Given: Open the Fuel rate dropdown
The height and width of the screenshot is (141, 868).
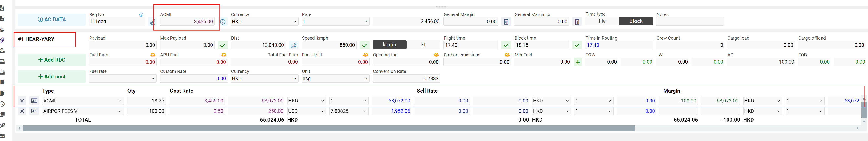Looking at the screenshot, I should 122,79.
